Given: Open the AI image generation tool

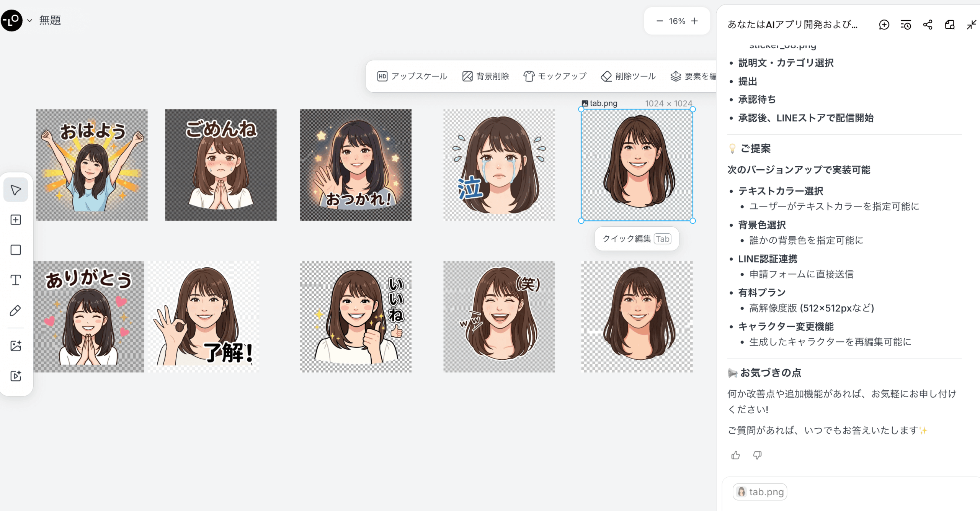Looking at the screenshot, I should [x=15, y=346].
